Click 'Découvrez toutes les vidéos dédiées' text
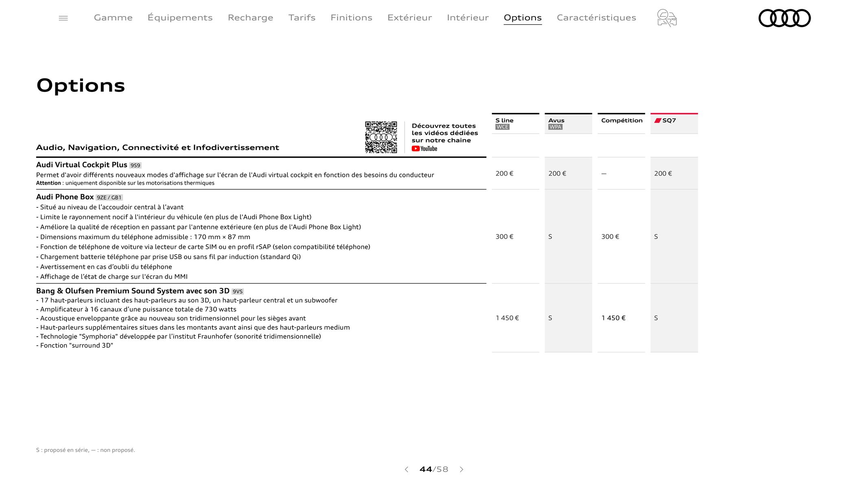 pos(445,133)
